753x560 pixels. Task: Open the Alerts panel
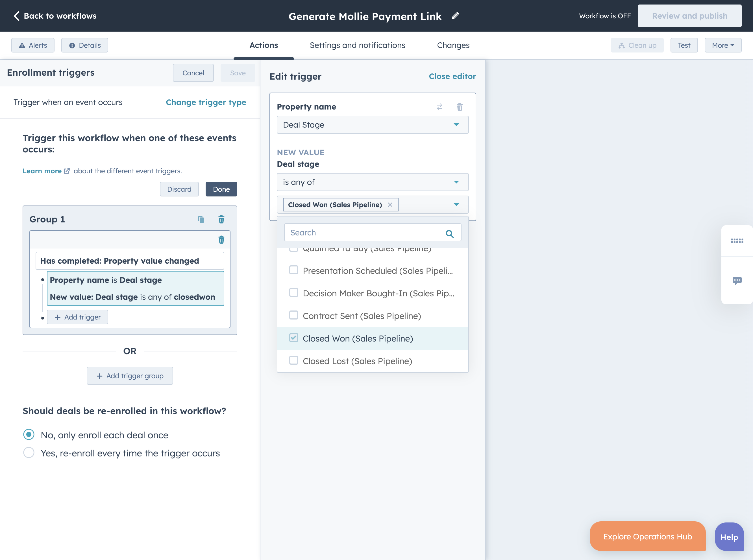pyautogui.click(x=33, y=45)
